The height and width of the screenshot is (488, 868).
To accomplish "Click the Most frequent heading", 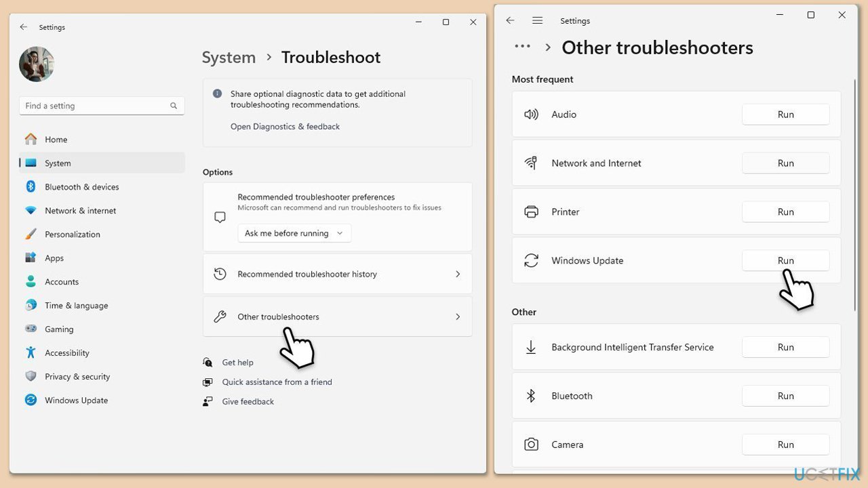I will tap(542, 79).
